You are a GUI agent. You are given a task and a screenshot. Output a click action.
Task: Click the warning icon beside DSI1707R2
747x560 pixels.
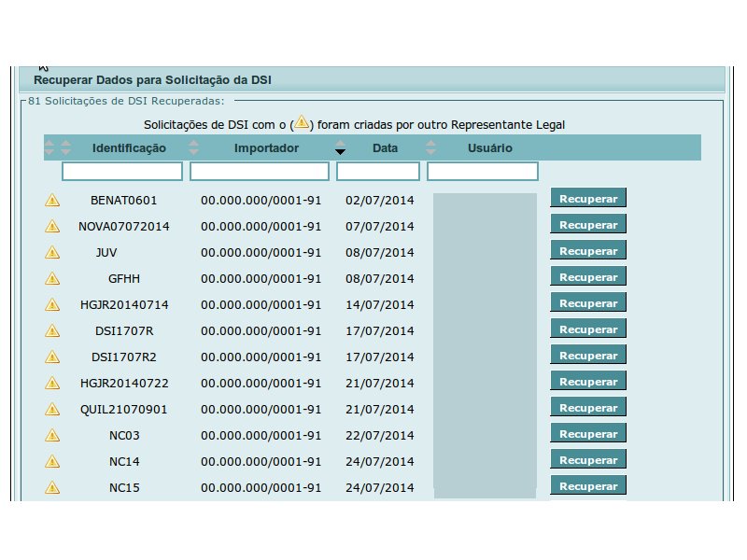pos(52,357)
